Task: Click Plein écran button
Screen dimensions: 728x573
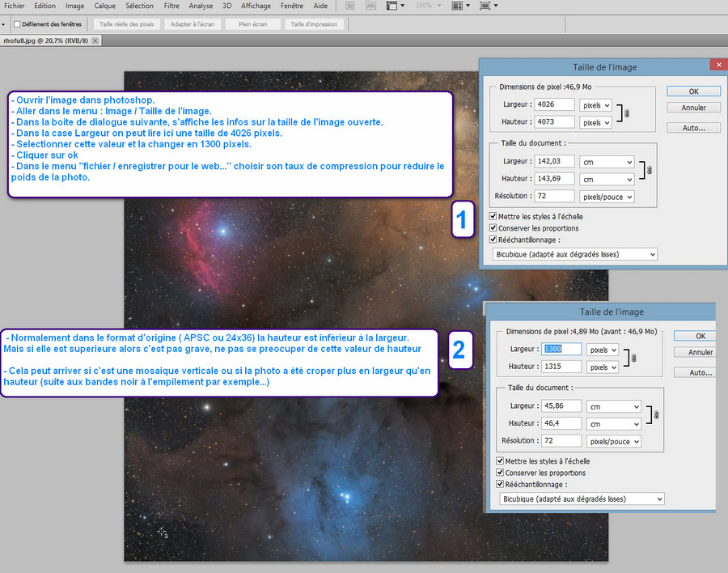Action: tap(253, 24)
